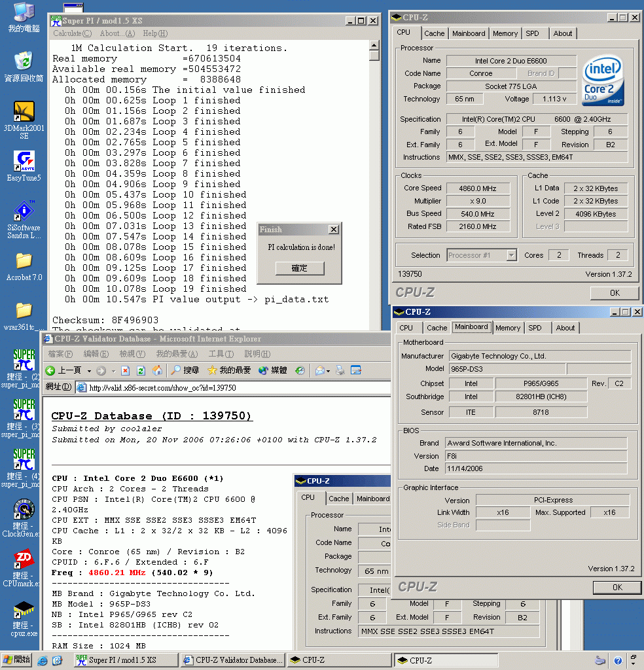Click IE Home button
This screenshot has width=644, height=670.
coord(157,370)
